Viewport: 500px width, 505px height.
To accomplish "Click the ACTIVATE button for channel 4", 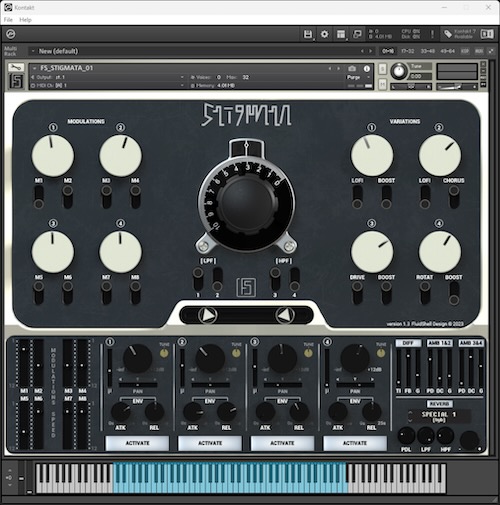I will [355, 443].
